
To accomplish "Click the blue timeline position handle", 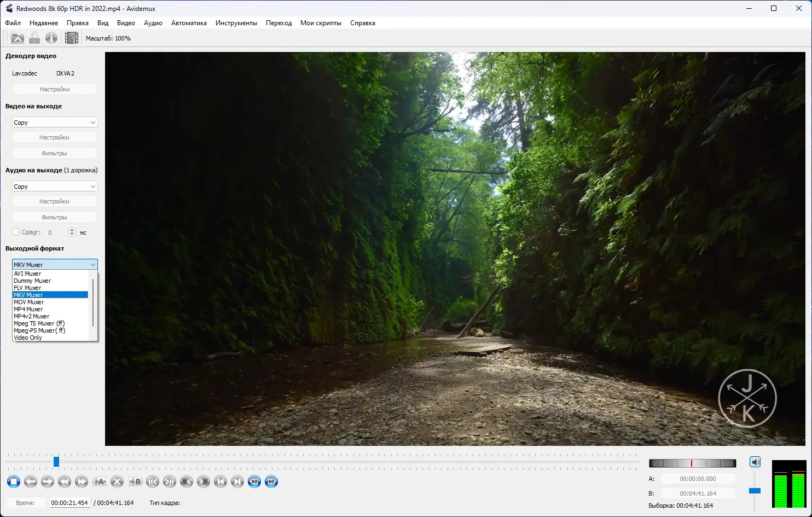I will [x=56, y=462].
